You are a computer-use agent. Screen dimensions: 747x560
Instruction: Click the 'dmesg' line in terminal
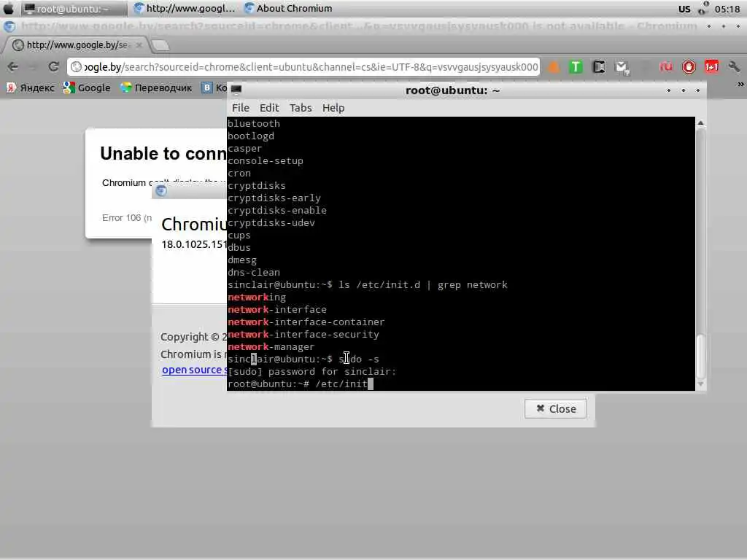[x=242, y=260]
